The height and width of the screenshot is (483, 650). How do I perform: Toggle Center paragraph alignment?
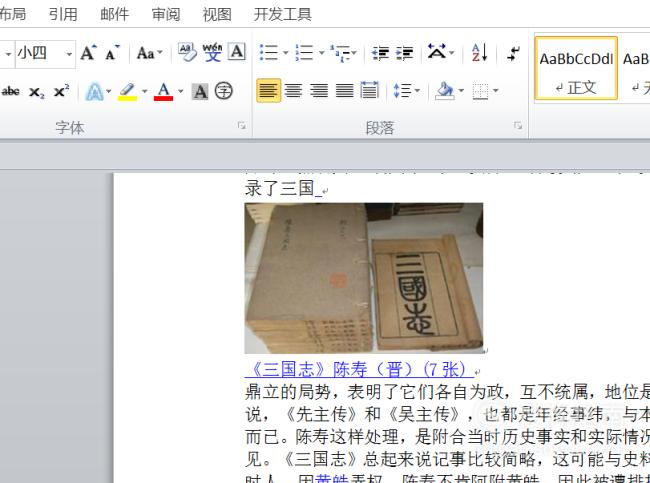point(293,90)
